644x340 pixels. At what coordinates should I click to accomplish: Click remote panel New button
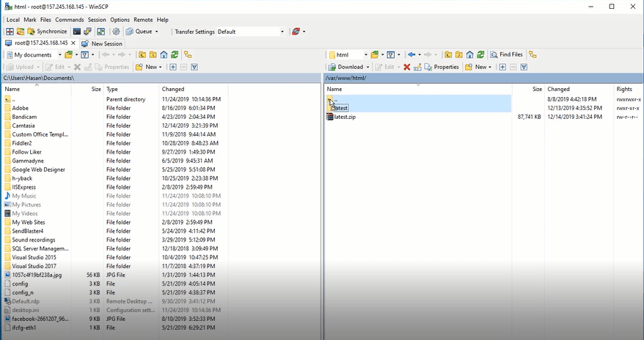[x=477, y=67]
